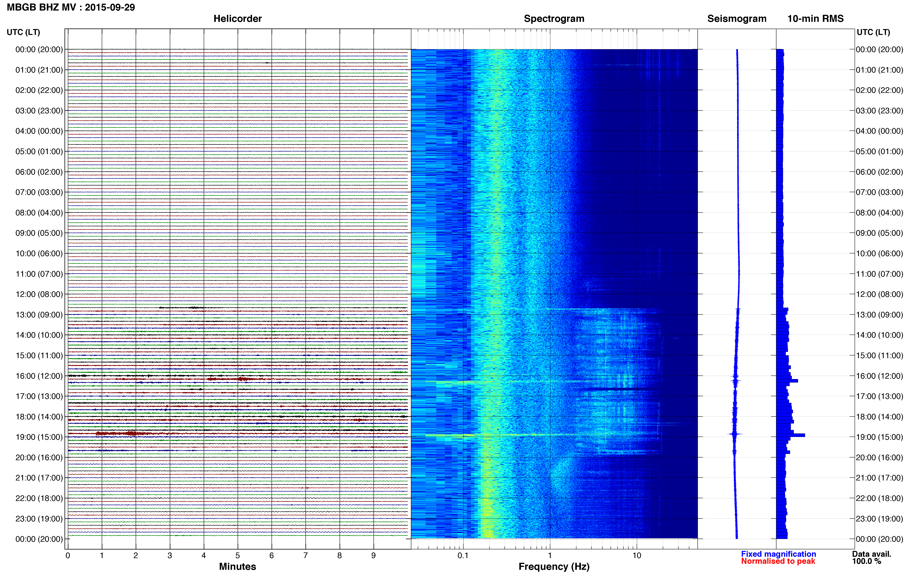Screen dimensions: 924x578
Task: Select "03:00 (23:00)" label on the Helicorder axis
Action: pos(39,111)
